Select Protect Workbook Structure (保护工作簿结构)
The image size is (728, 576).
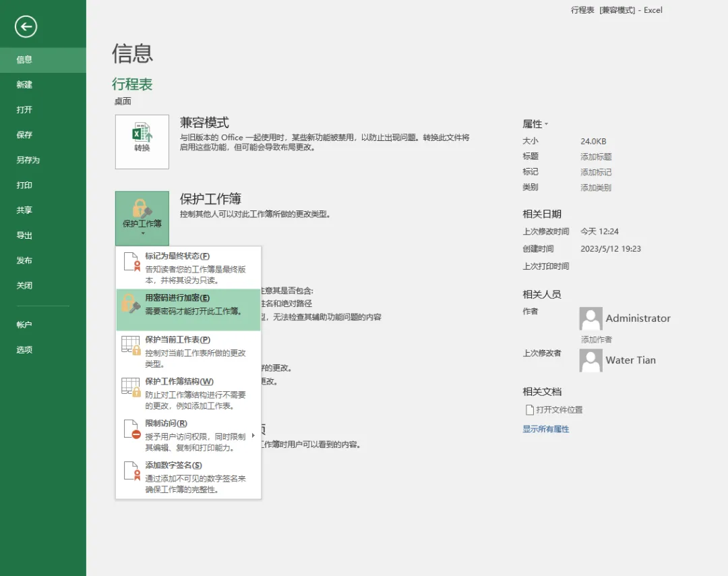189,393
